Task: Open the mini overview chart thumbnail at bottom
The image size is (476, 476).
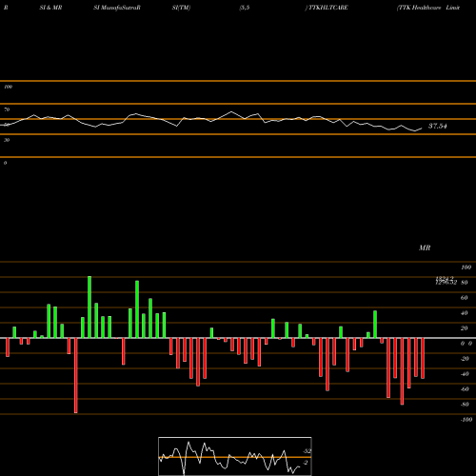Action: tap(235, 456)
